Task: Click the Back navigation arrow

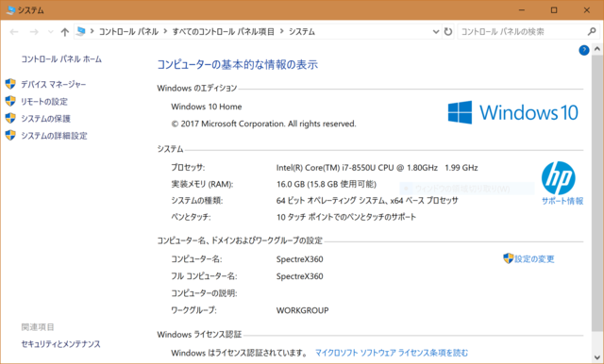Action: [x=14, y=32]
